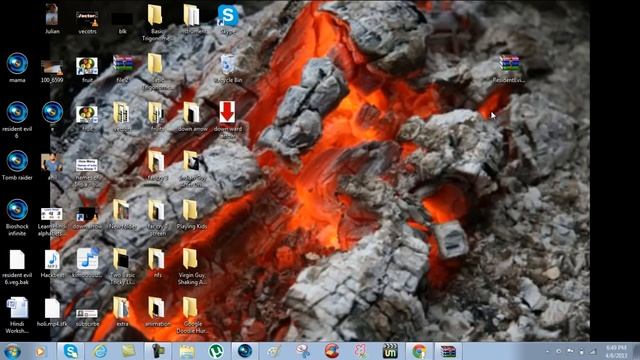Open the ResidentEvi... archive on the right
Image resolution: width=640 pixels, height=360 pixels.
point(509,69)
